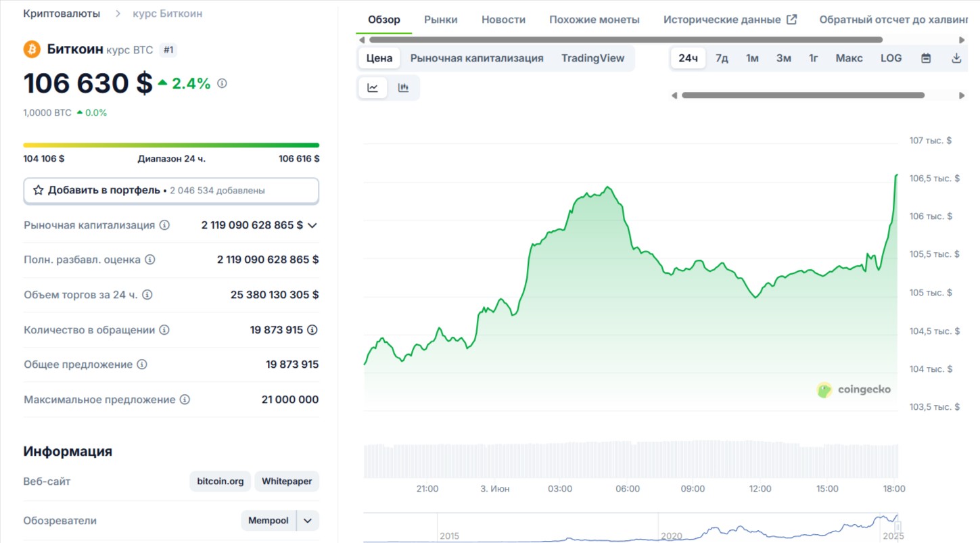
Task: Select the Цена chart mode
Action: click(379, 58)
